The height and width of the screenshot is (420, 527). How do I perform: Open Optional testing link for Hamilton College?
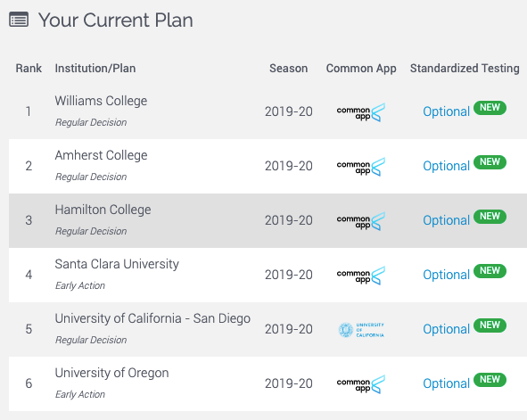(x=446, y=221)
